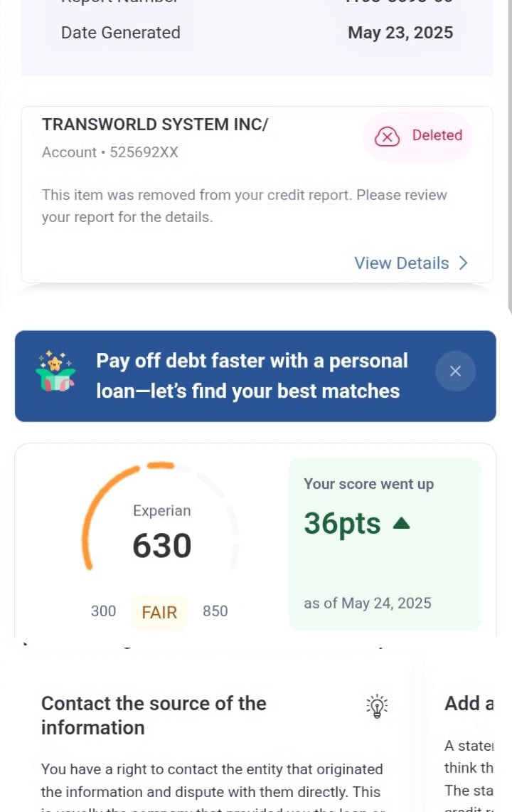Dismiss the personal loan banner

coord(455,371)
